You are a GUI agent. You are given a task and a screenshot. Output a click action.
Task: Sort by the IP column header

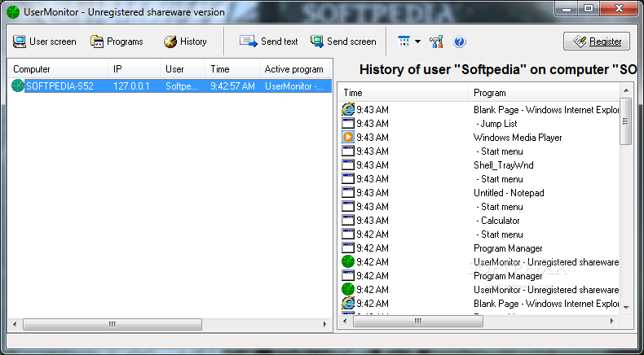pos(135,69)
